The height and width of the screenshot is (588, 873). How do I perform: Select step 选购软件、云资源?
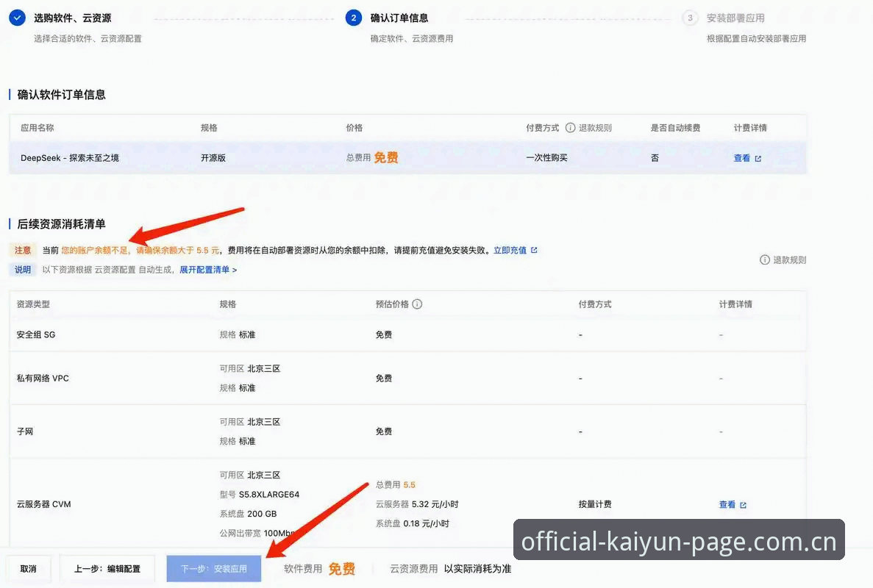(x=72, y=18)
